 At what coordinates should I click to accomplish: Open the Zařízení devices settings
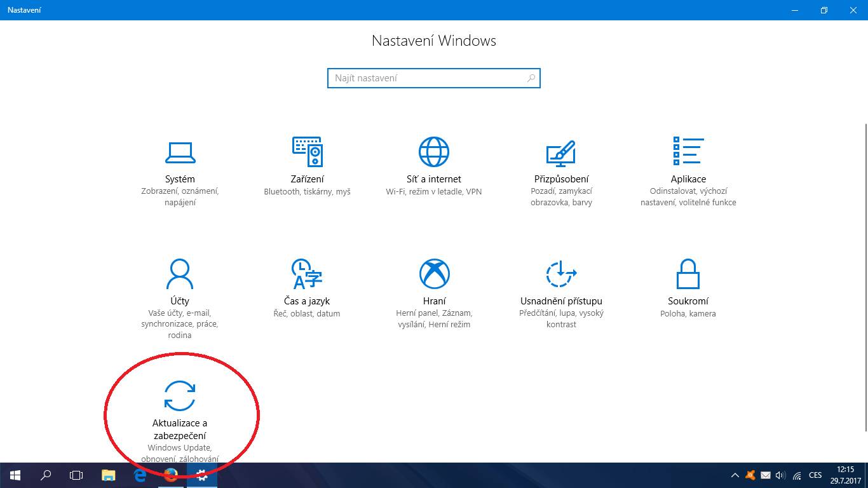[x=307, y=166]
